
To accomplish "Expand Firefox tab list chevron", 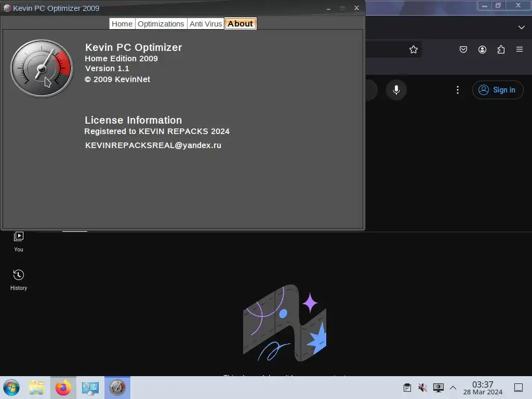I will 522,27.
